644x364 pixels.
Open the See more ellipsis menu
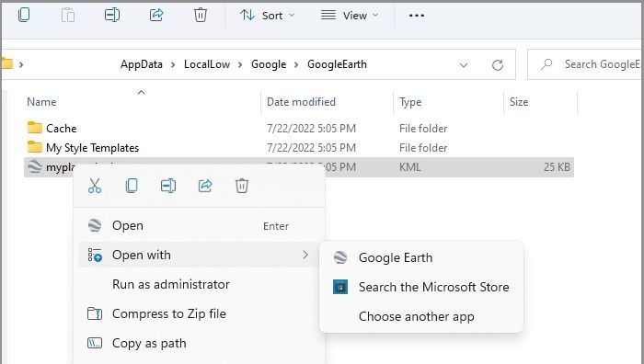pos(416,16)
